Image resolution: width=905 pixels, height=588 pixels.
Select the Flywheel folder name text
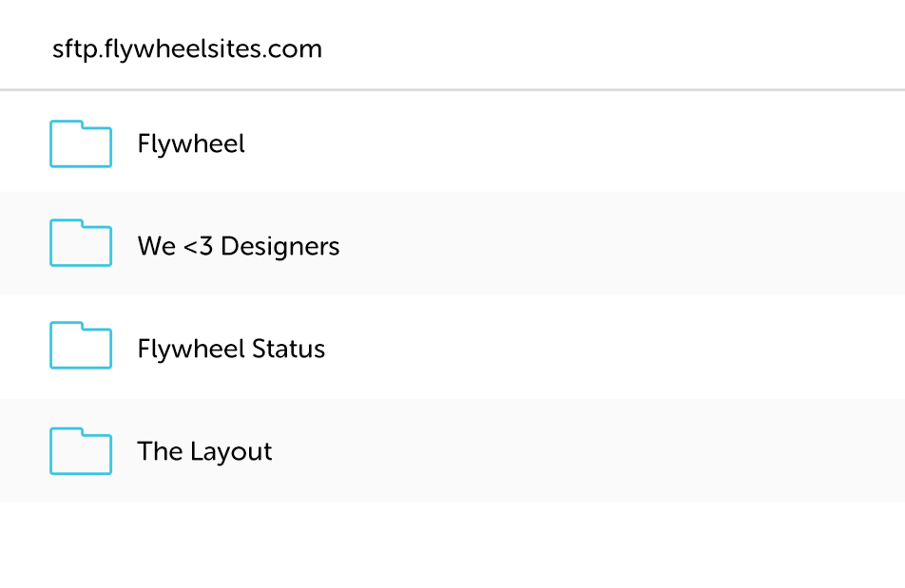point(191,143)
